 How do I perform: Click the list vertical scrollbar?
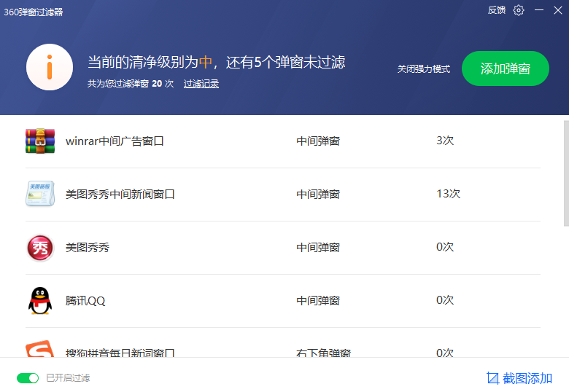pos(566,173)
